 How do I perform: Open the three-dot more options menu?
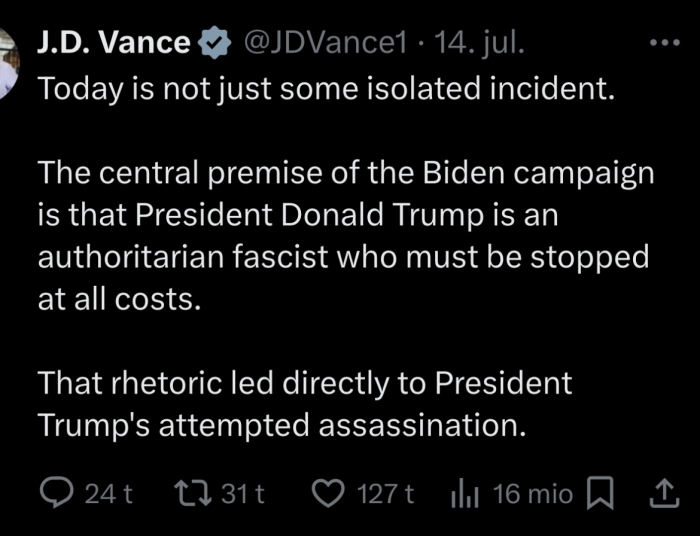(x=663, y=43)
